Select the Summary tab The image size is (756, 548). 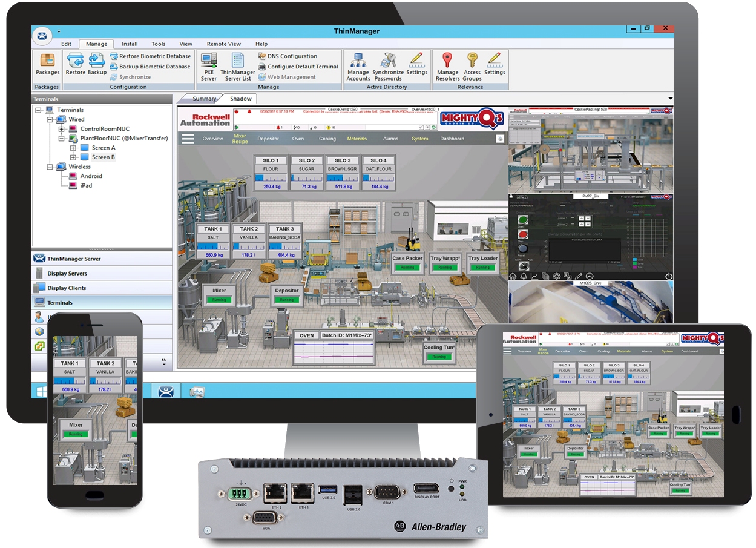(x=205, y=99)
